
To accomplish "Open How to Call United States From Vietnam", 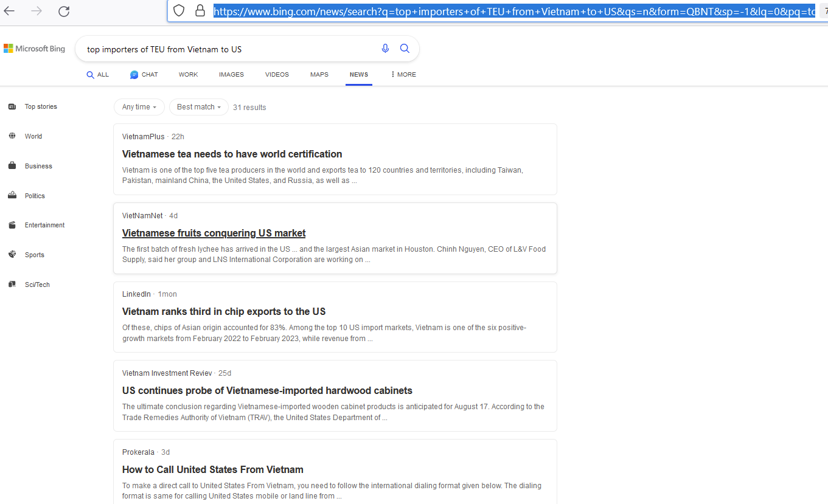I will [x=212, y=470].
